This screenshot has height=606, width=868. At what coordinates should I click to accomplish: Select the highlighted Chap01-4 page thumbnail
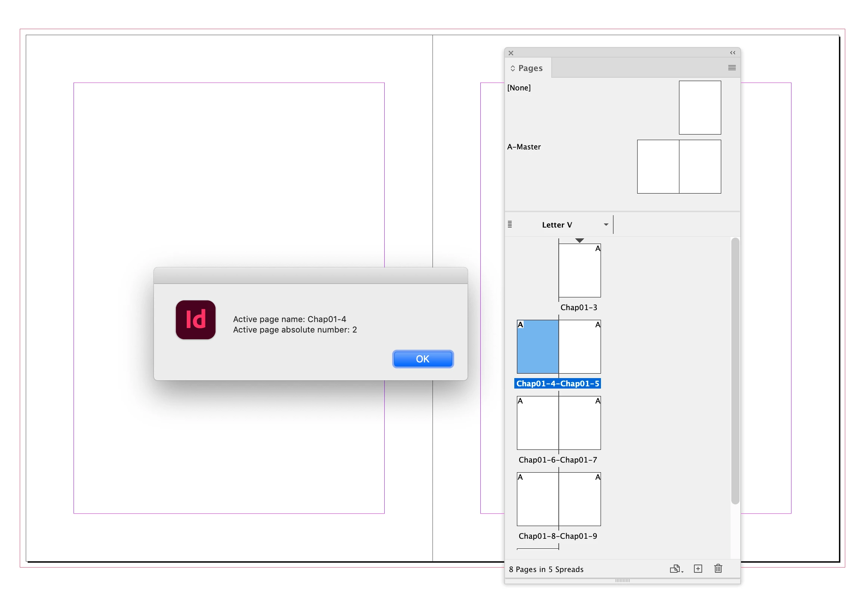point(537,346)
